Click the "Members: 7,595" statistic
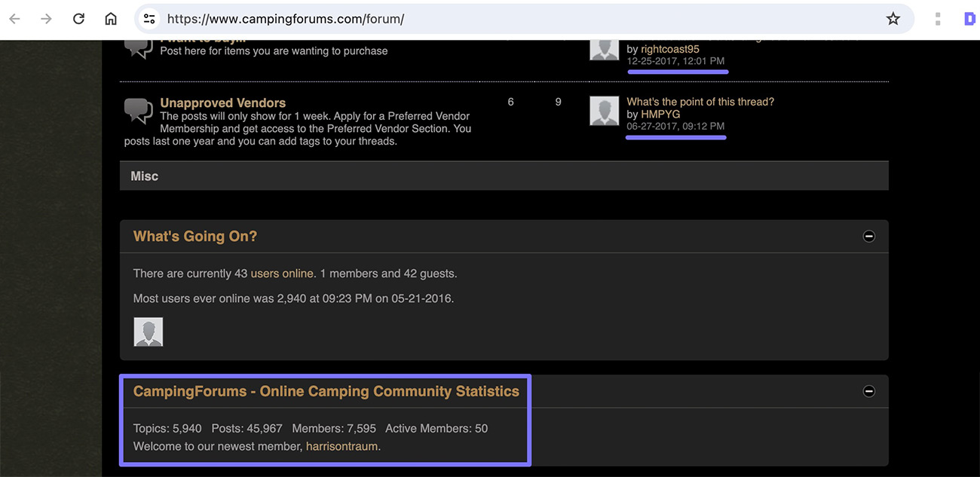 pyautogui.click(x=334, y=429)
